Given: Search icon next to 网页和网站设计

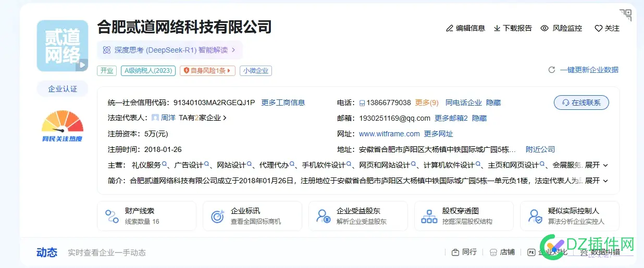Looking at the screenshot, I should [x=414, y=164].
